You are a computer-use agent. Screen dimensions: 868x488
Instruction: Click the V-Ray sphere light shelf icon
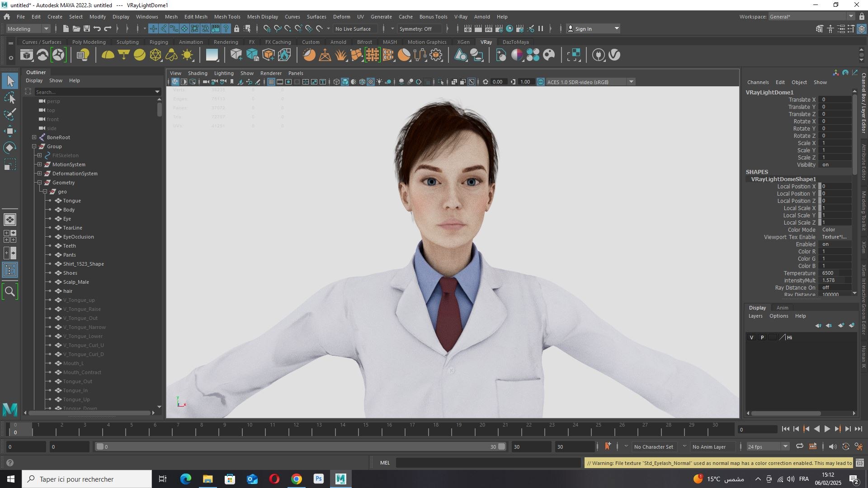(x=140, y=55)
